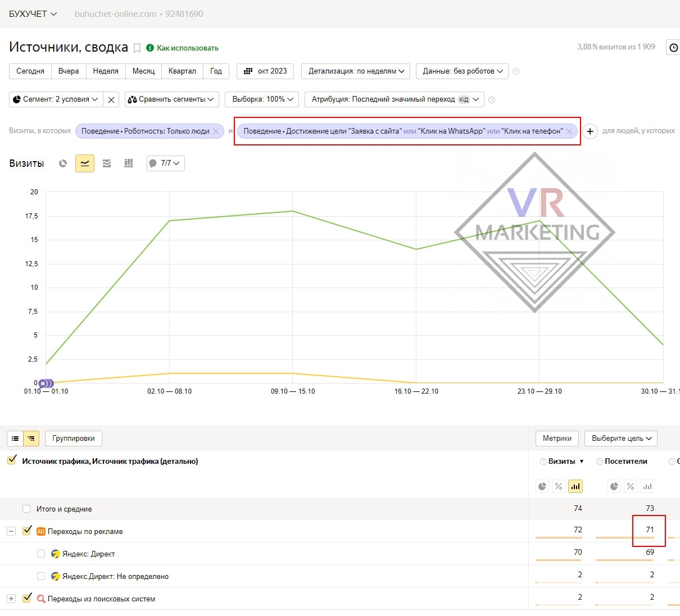Image resolution: width=680 pixels, height=616 pixels.
Task: Click the search icon of Переходы из поисковых систем
Action: (41, 599)
